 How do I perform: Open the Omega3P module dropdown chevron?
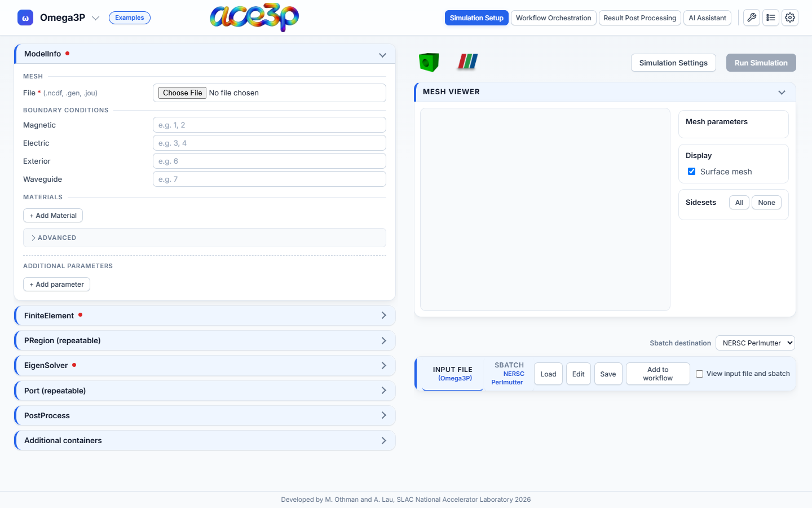95,18
